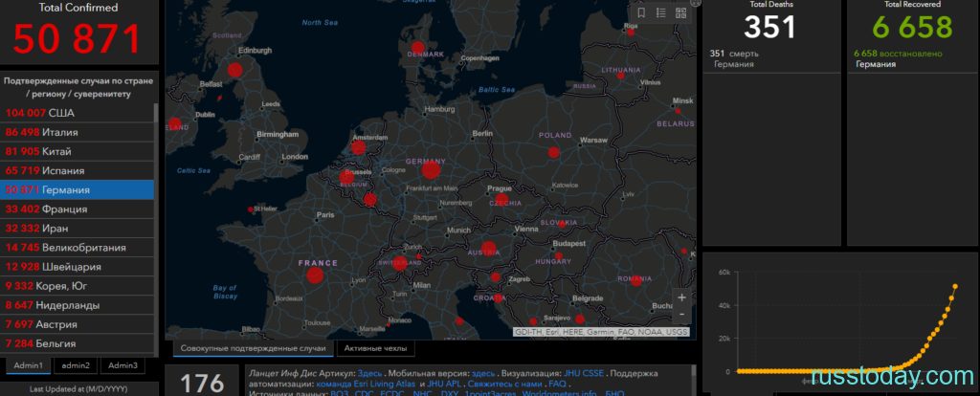Click the France red case marker
This screenshot has height=396, width=980.
316,275
